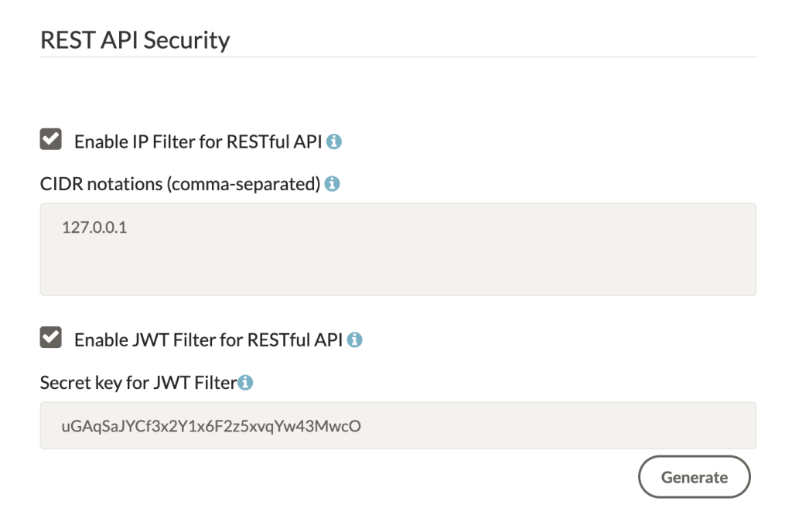
Task: Open info tooltip for Enable JWT Filter
Action: pos(354,340)
